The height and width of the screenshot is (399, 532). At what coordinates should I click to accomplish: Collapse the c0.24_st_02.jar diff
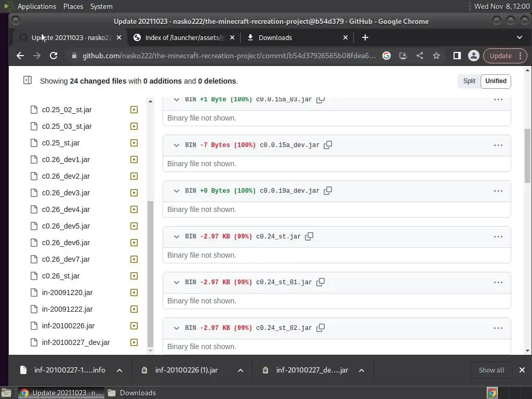tap(177, 328)
